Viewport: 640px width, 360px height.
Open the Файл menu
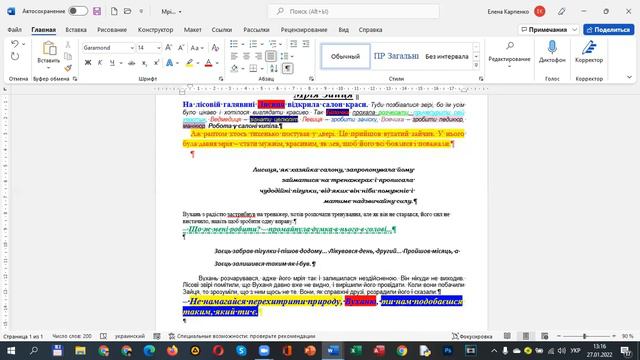[15, 30]
